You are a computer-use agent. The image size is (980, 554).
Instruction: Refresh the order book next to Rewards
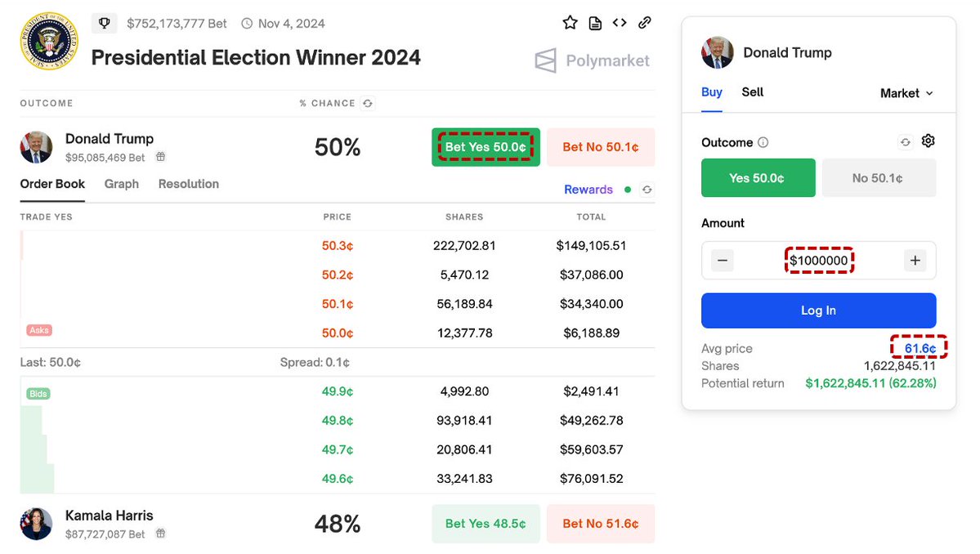[647, 190]
